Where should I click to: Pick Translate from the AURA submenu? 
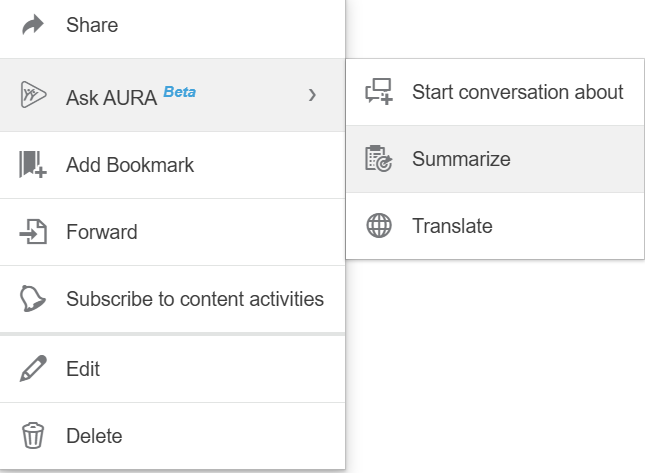pos(452,226)
